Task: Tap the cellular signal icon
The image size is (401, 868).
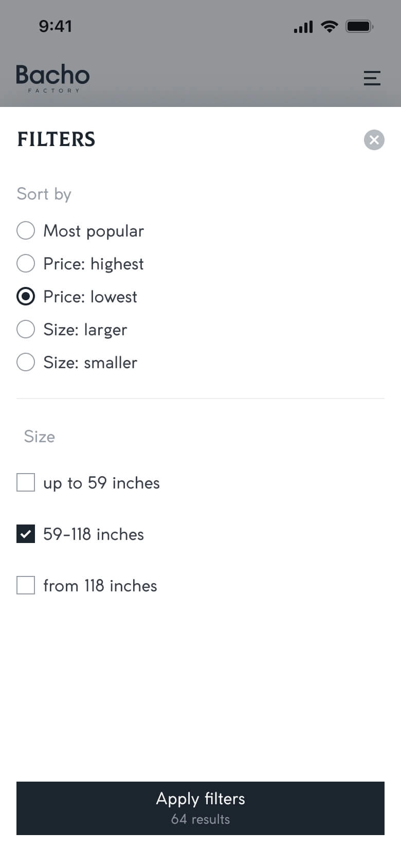Action: click(303, 27)
